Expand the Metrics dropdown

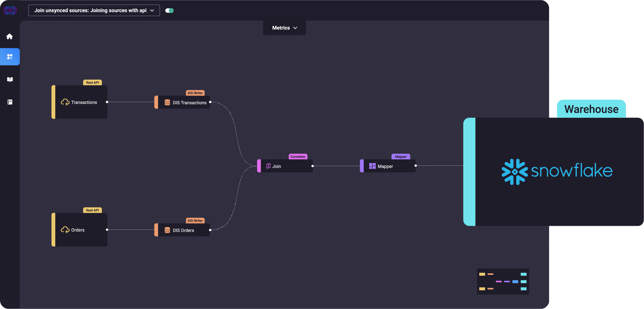[x=285, y=28]
